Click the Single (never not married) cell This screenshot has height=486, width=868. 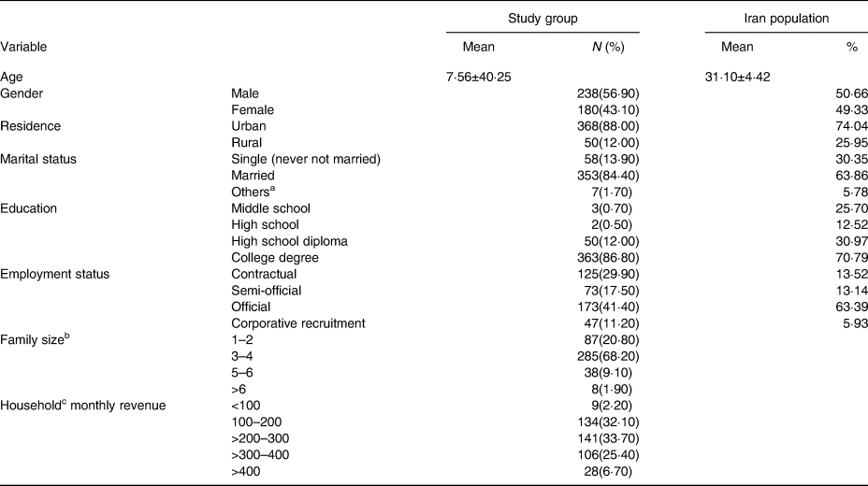pos(305,159)
